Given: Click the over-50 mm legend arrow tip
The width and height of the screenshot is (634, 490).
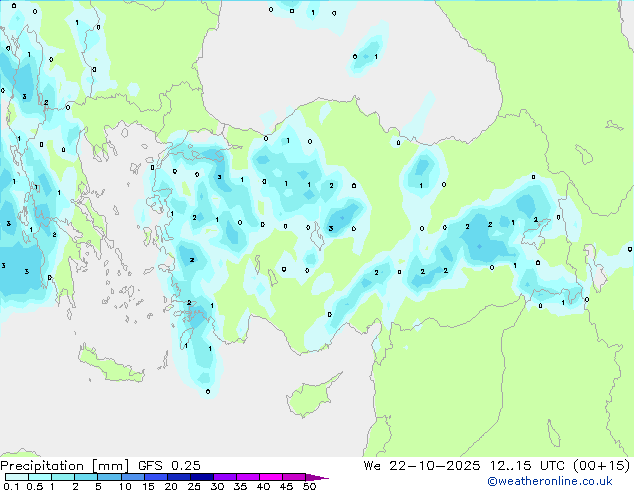Looking at the screenshot, I should point(317,477).
